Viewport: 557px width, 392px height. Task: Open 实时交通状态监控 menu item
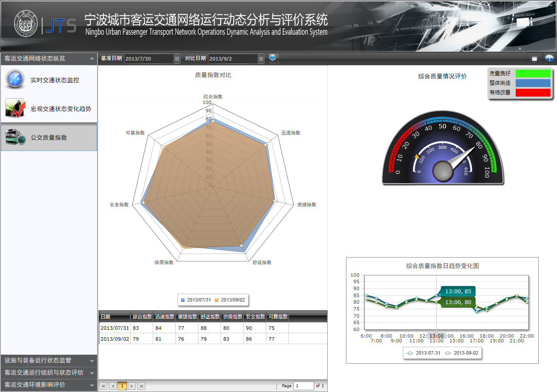tap(49, 80)
